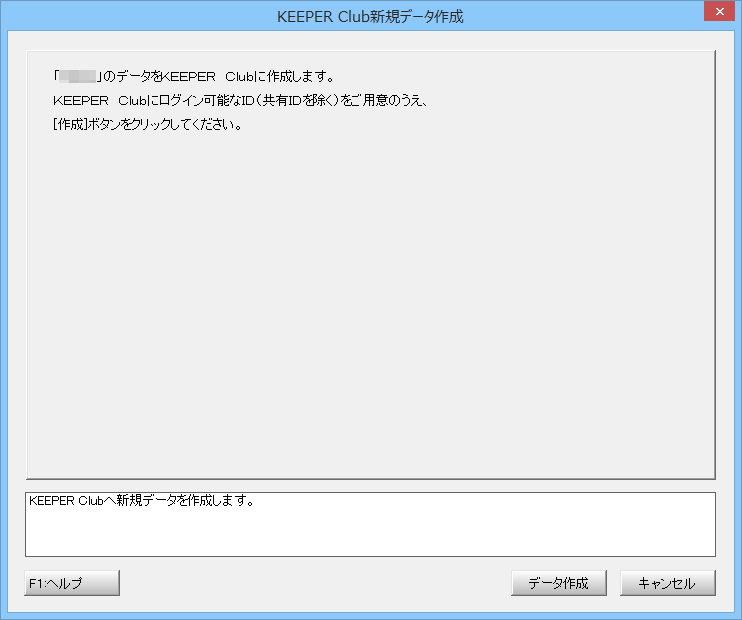
Task: Click the line ending with 'のデータをKEEPER Clubに作成します。'
Action: 194,76
